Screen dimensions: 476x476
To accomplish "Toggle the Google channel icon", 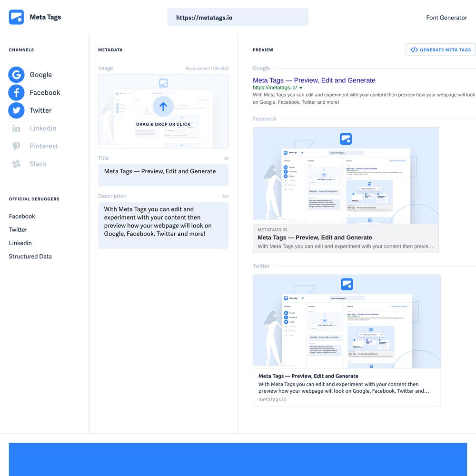I will (x=16, y=75).
